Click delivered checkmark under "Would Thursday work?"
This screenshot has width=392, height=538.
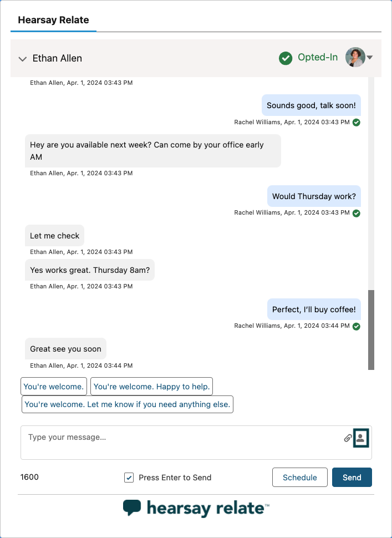(x=357, y=213)
